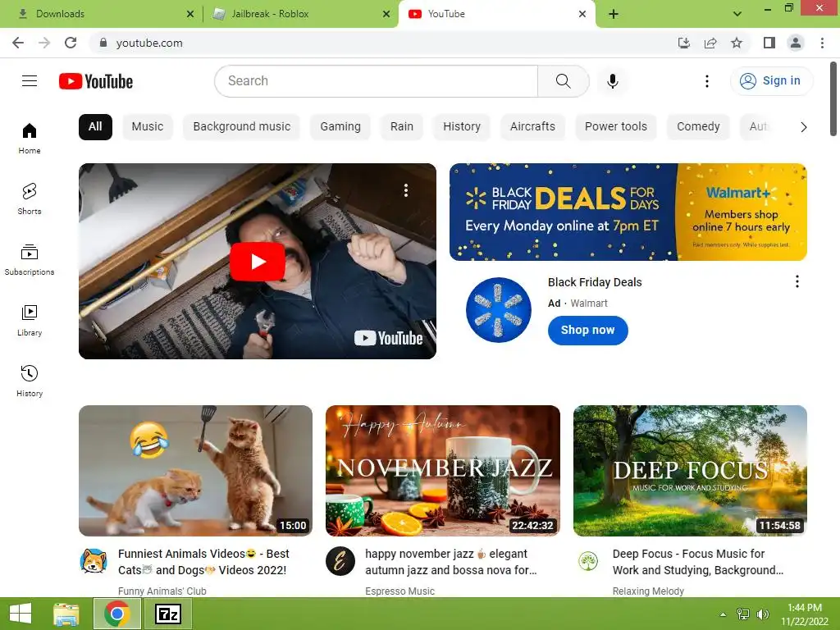
Task: Click the Chrome install app icon
Action: 683,43
